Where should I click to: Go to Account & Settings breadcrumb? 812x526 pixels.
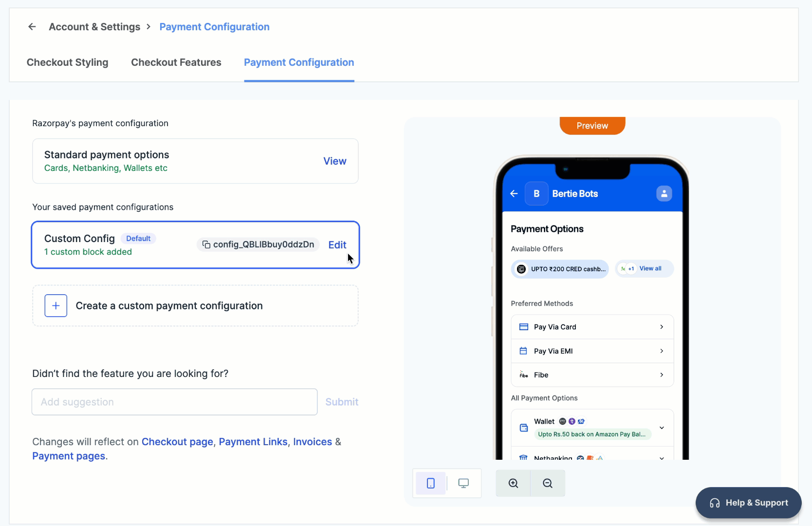94,27
